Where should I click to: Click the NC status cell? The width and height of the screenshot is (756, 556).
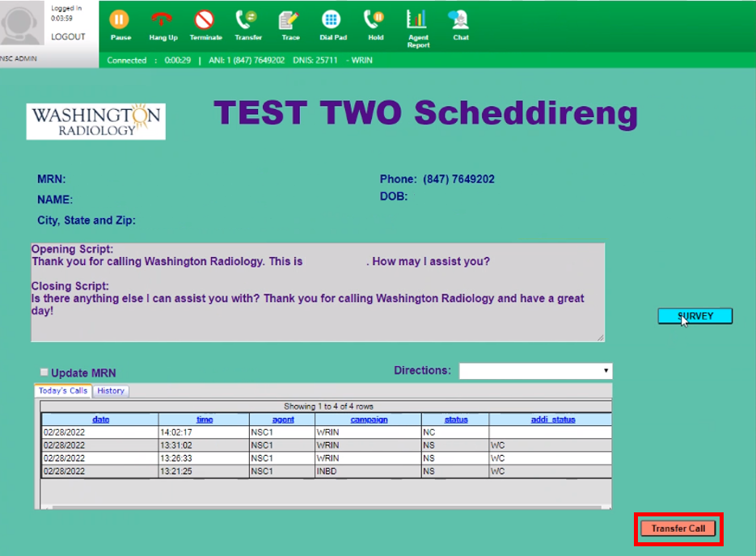click(x=455, y=432)
